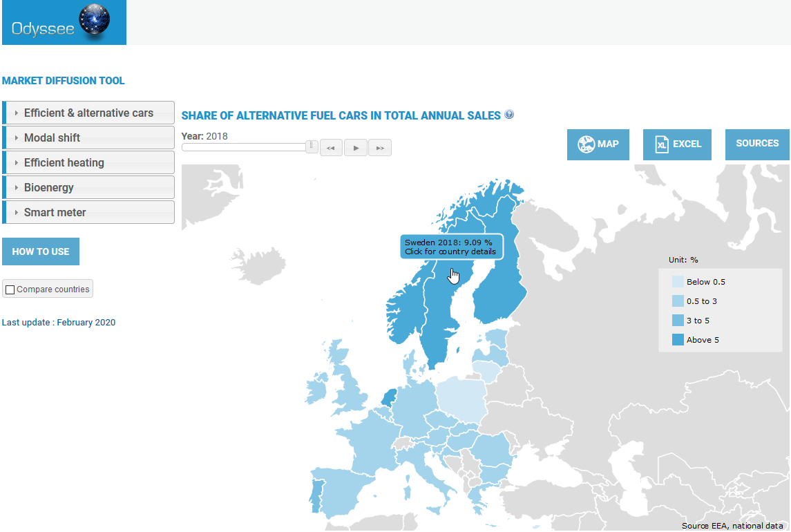Expand the Efficient heating section
Viewport: 791px width, 532px height.
[x=88, y=162]
